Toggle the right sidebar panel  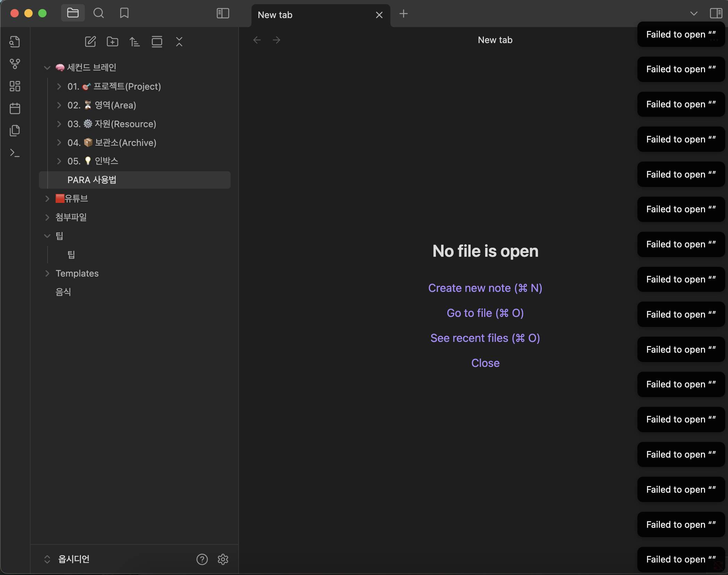(716, 14)
